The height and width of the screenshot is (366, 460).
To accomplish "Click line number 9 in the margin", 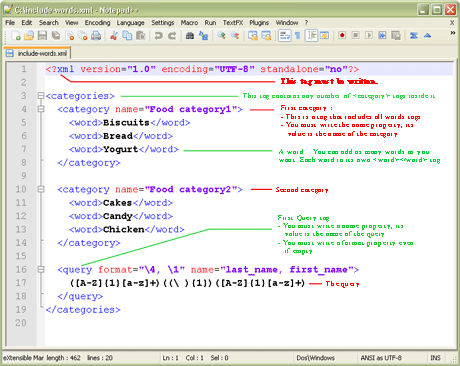I will tap(24, 176).
